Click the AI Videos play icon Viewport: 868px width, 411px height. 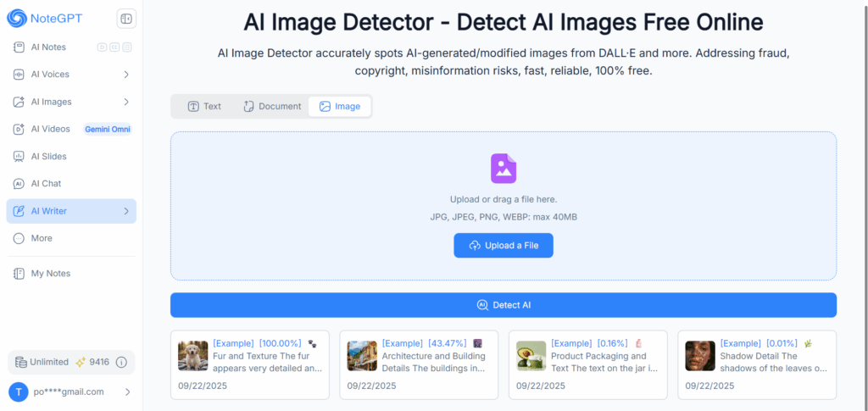tap(19, 129)
